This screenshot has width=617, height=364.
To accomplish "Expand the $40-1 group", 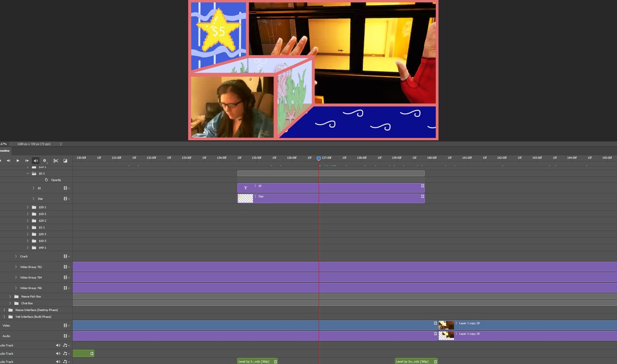I will pyautogui.click(x=28, y=248).
